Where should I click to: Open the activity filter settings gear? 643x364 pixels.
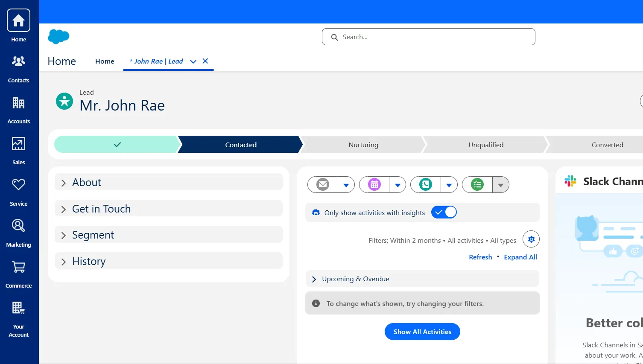[x=531, y=239]
